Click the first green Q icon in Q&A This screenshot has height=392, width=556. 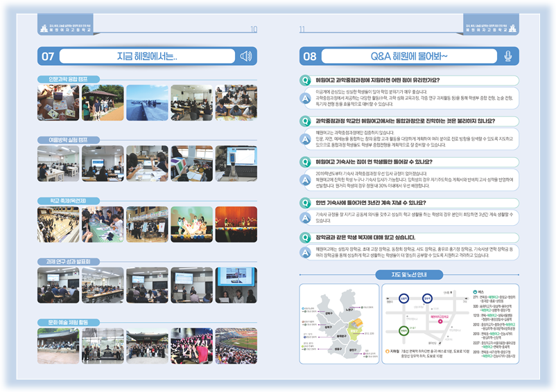tap(305, 80)
